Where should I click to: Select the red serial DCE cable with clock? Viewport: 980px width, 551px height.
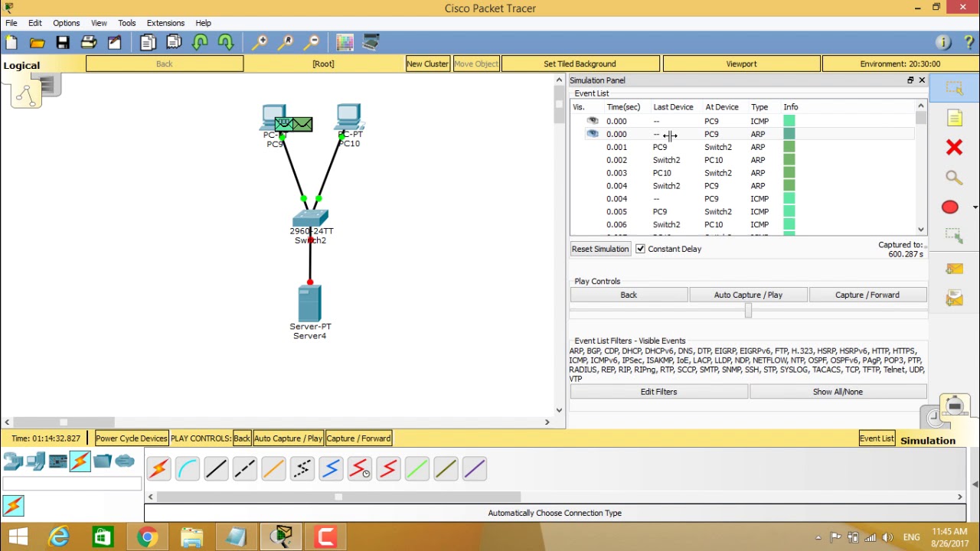360,468
